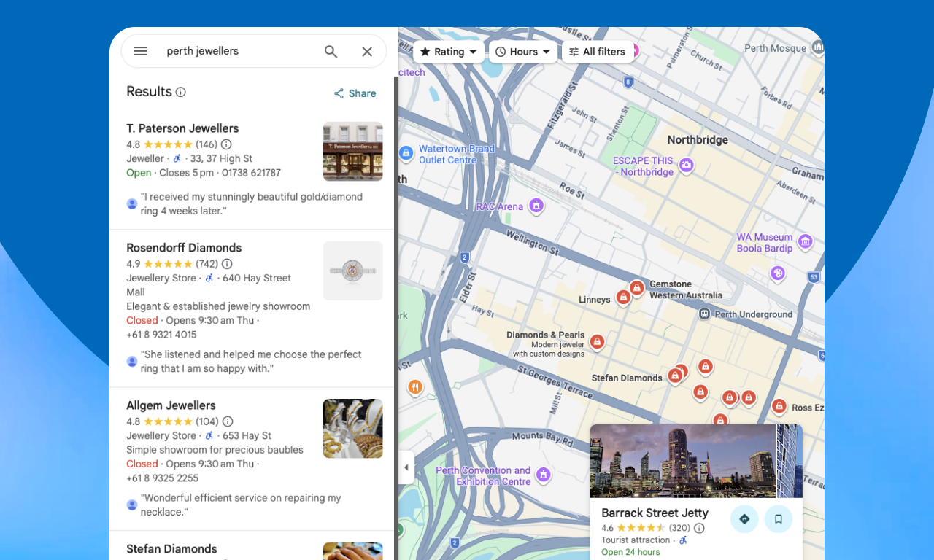
Task: Open T. Paterson Jewellers listing
Action: [x=182, y=128]
